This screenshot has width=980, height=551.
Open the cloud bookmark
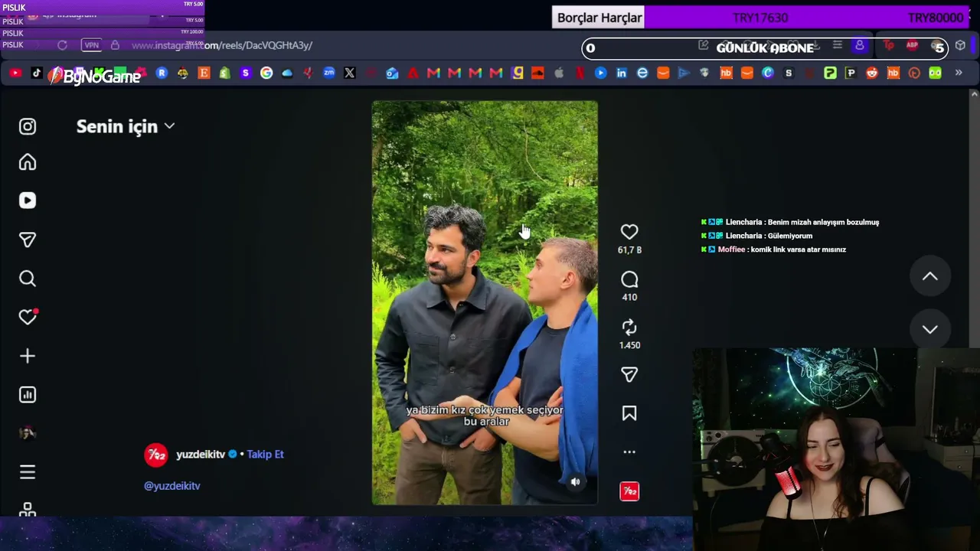point(287,73)
